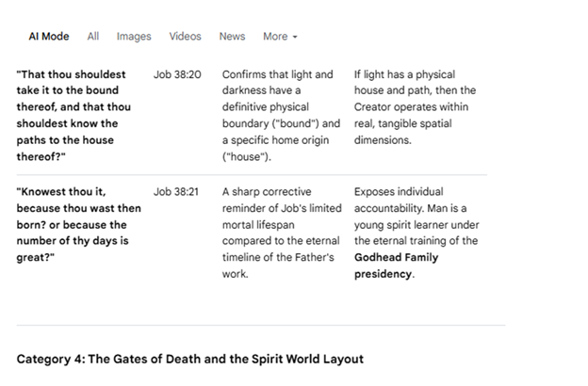
Task: Click the bold Godhead Family presidency text
Action: 396,265
